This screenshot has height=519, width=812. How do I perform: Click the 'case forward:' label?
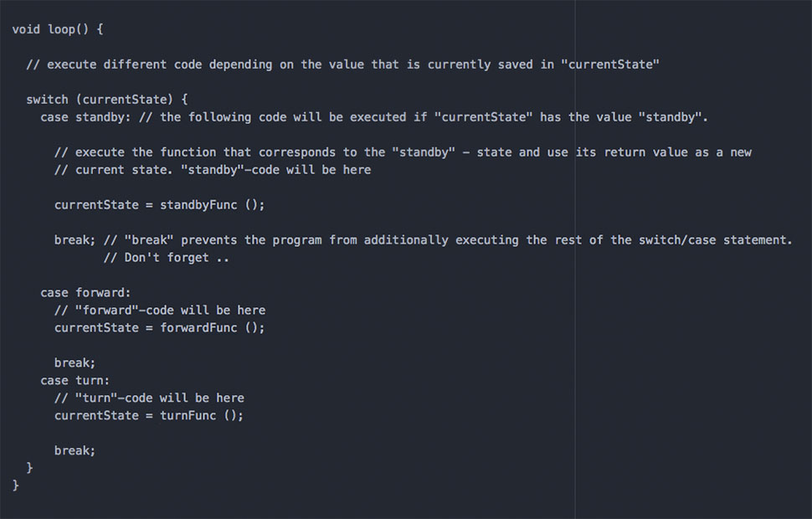[85, 293]
